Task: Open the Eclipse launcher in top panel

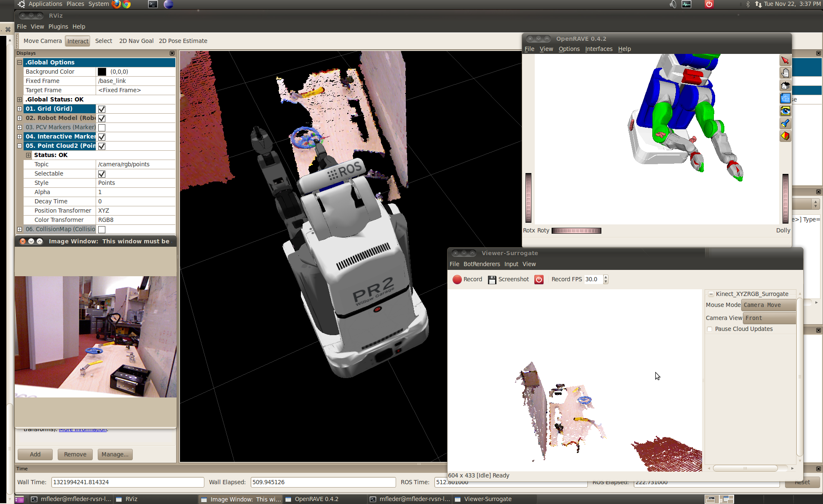Action: (x=169, y=4)
